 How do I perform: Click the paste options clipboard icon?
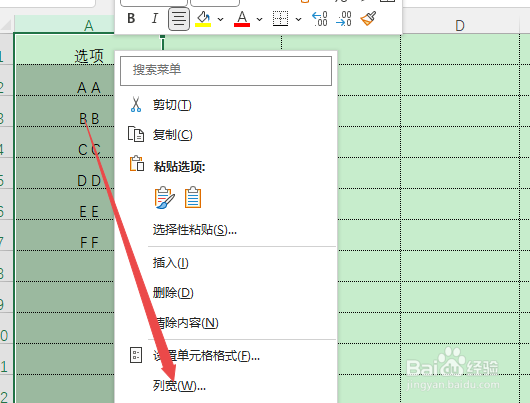(137, 164)
